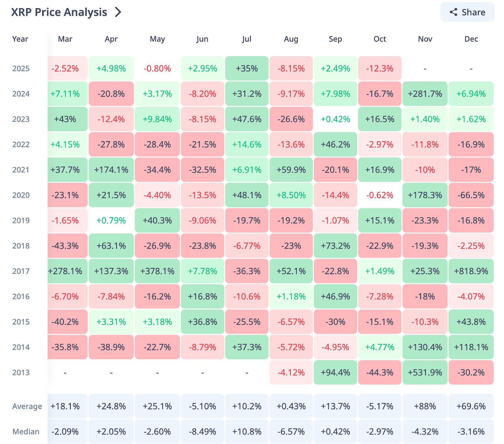The height and width of the screenshot is (444, 504).
Task: Click the 2017 December +818.9% cell
Action: pos(471,271)
